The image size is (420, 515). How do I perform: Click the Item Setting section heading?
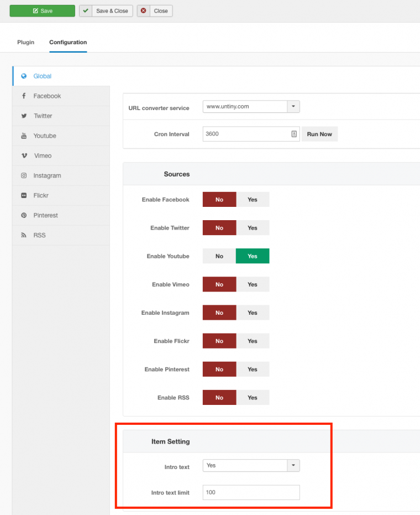(171, 441)
